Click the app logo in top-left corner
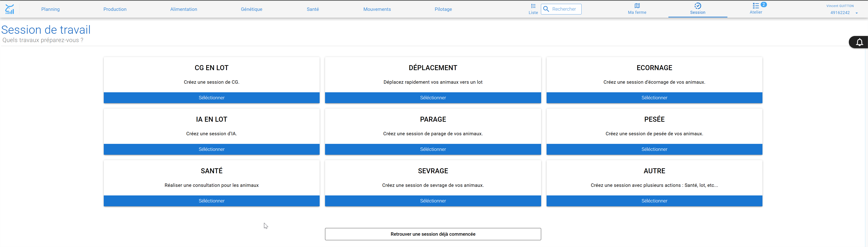 pos(10,9)
